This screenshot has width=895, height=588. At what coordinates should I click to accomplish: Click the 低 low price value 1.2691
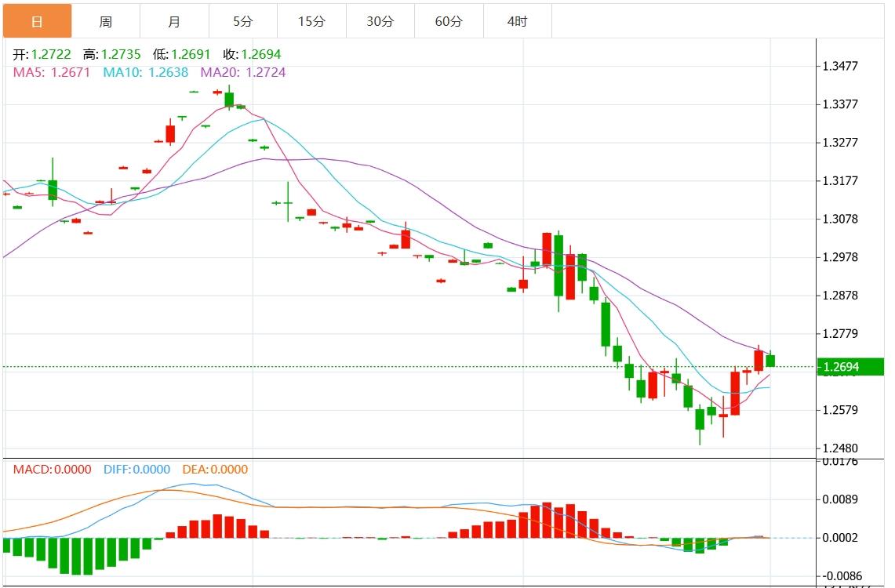pyautogui.click(x=190, y=54)
